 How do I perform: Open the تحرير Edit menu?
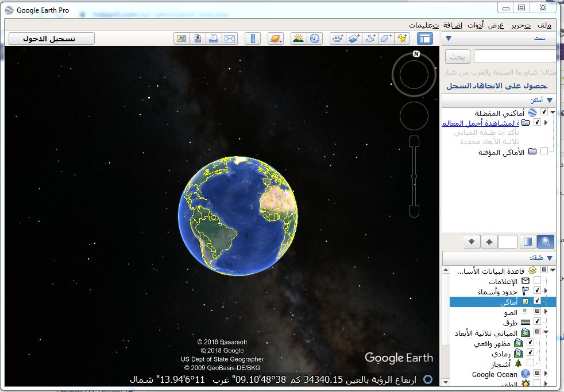click(x=521, y=25)
